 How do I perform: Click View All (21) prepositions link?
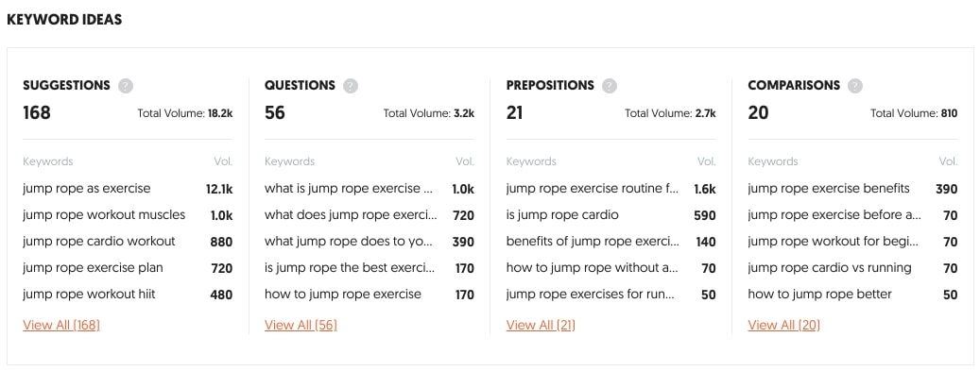click(x=541, y=325)
